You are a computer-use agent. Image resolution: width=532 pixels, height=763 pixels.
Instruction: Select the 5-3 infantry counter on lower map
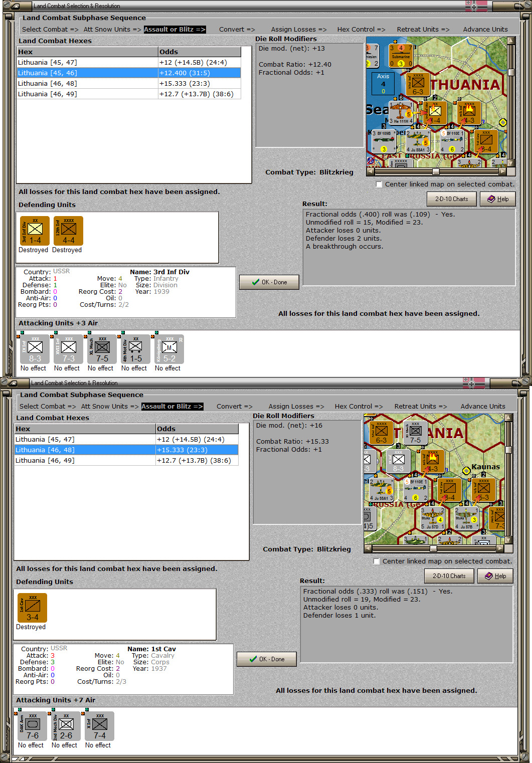tap(483, 489)
